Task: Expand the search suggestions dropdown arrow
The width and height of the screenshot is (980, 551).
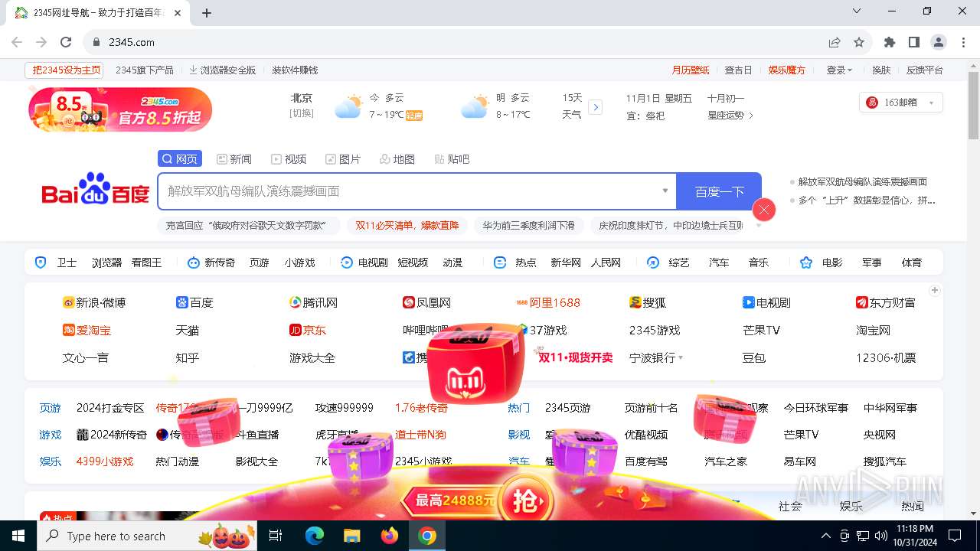Action: (665, 191)
